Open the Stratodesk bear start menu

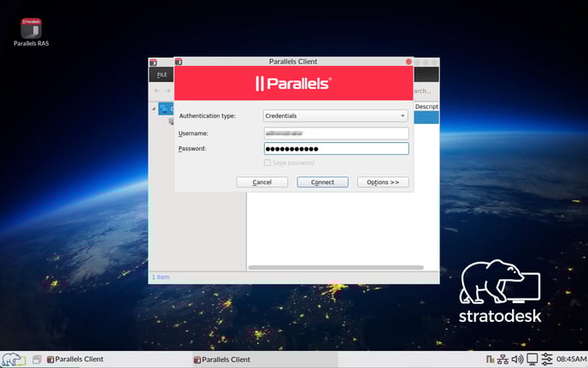pos(14,359)
